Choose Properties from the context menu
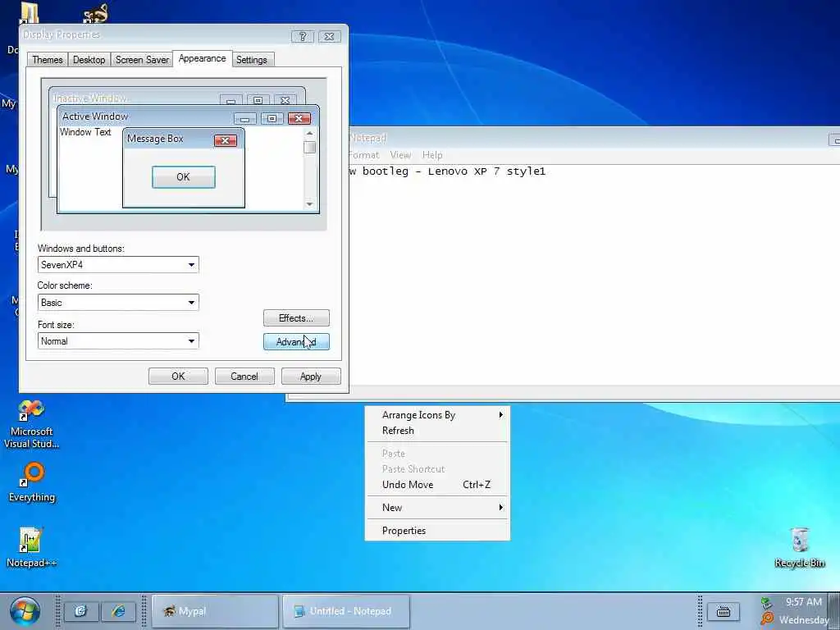The image size is (840, 630). (437, 531)
